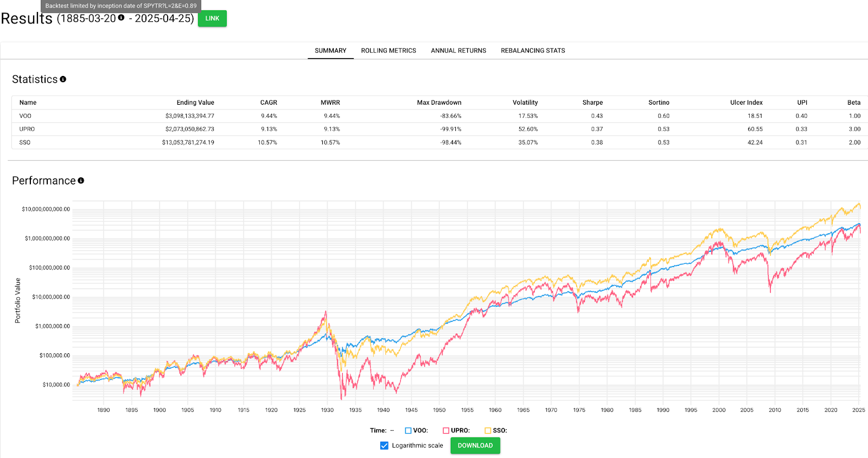Select the UPRO row in statistics table
Image resolution: width=868 pixels, height=458 pixels.
click(27, 129)
